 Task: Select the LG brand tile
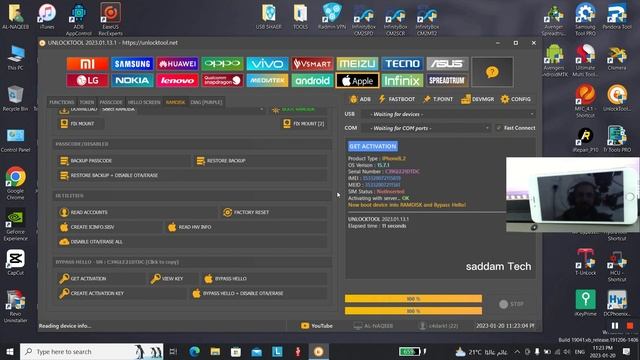(x=87, y=80)
